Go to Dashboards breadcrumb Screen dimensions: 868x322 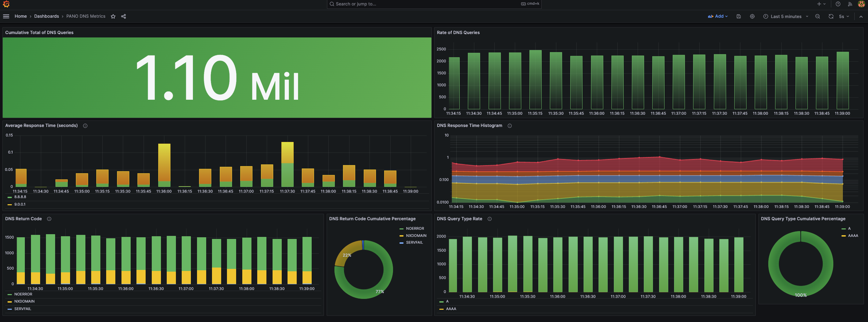[x=47, y=16]
